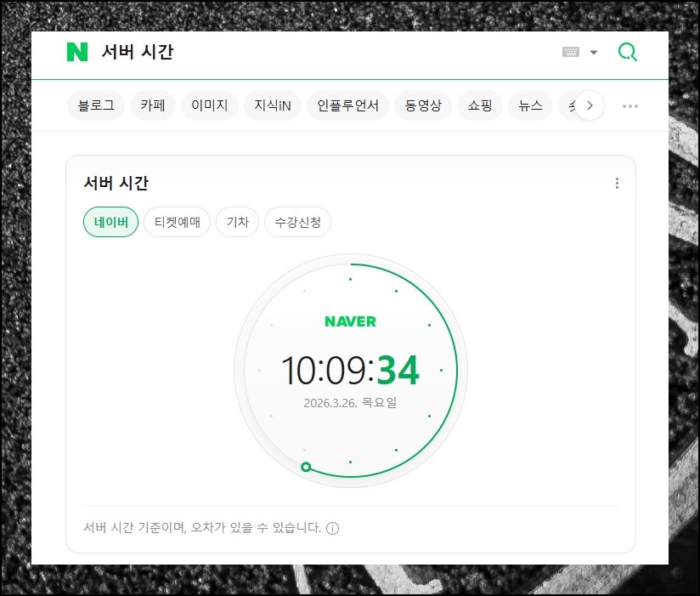Open the info icon beside the disclaimer
This screenshot has width=700, height=596.
333,529
